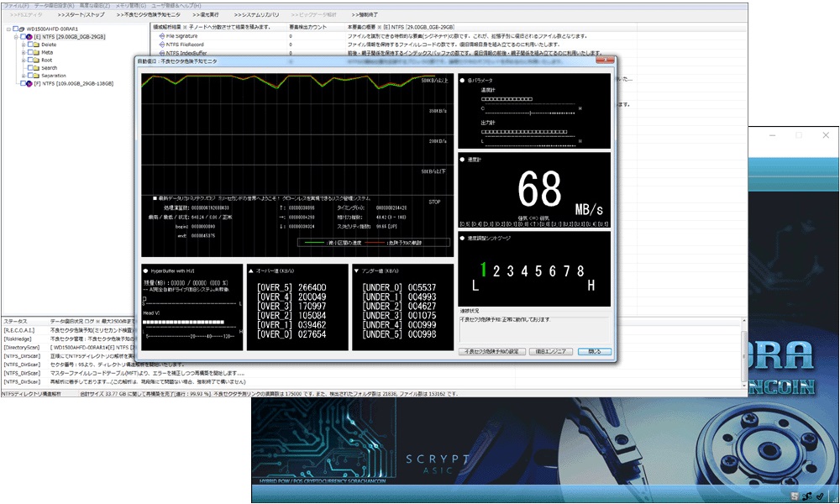Click the S tray icon in background window
The height and width of the screenshot is (504, 840).
[795, 496]
